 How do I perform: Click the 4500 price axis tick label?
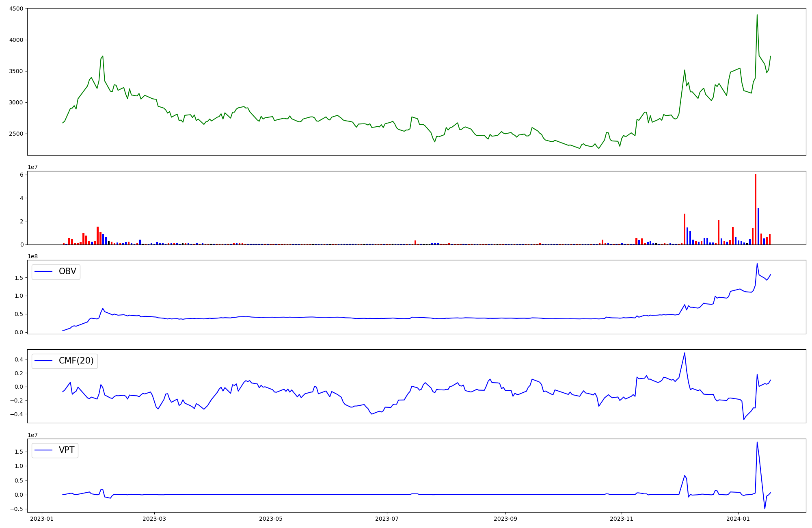(x=16, y=9)
